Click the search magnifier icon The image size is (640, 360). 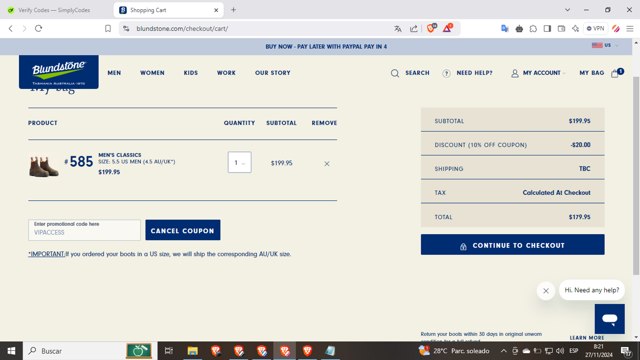coord(395,73)
